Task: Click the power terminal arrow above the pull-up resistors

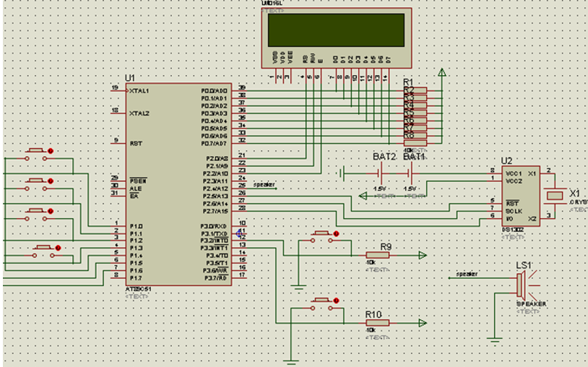Action: pos(442,72)
